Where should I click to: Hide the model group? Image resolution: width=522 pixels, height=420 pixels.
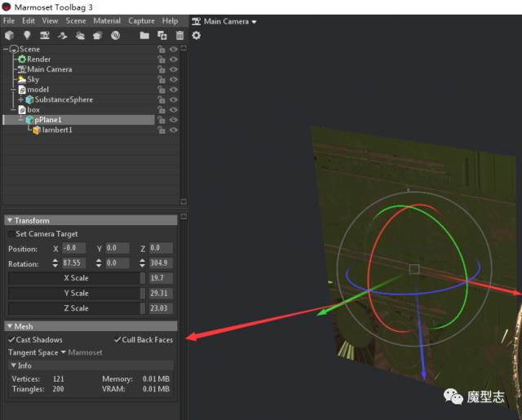(x=174, y=90)
